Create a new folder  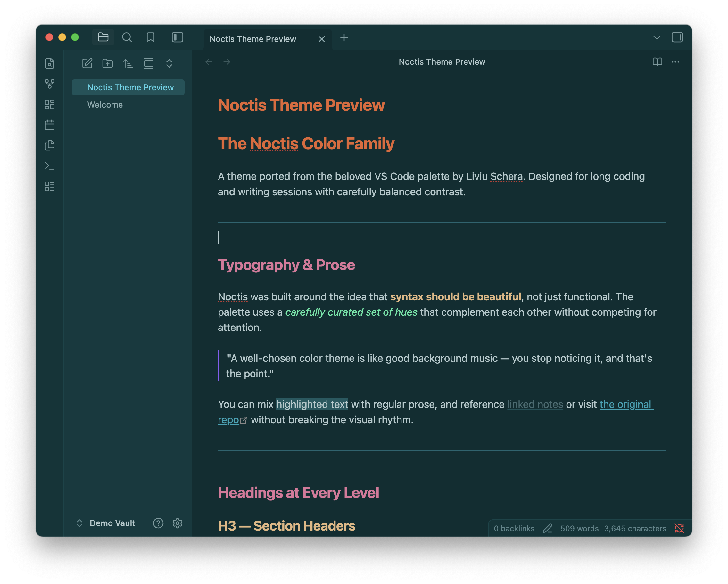coord(108,63)
